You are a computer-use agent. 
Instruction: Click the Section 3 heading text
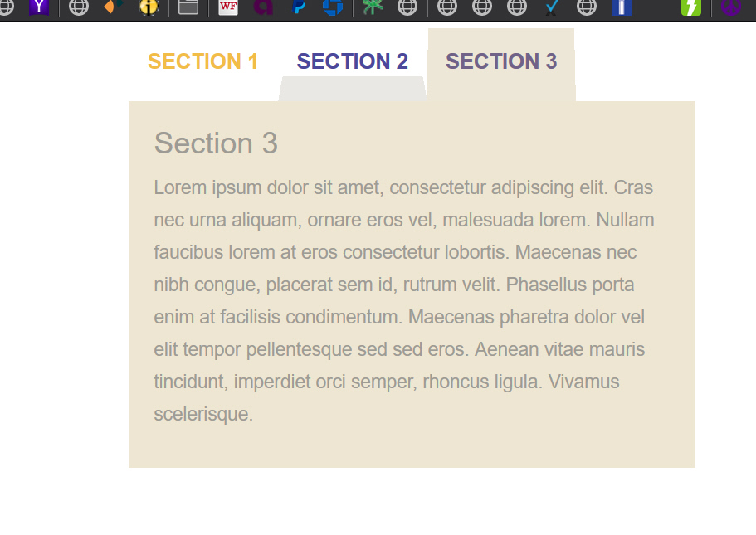point(216,143)
